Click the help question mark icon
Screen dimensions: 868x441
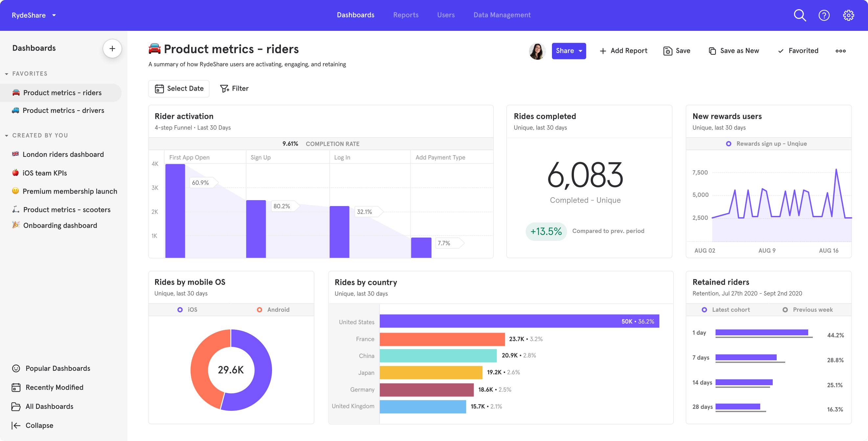tap(824, 15)
